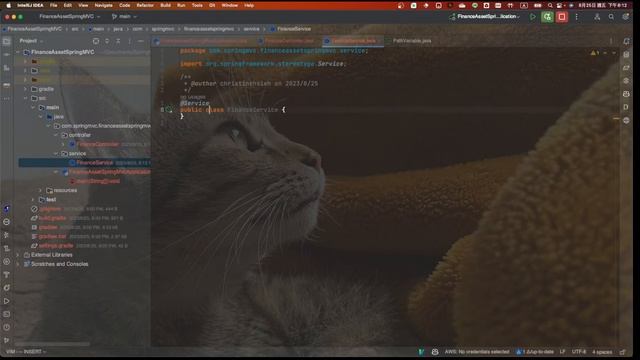
Task: Select settings.gradle in the project tree
Action: 56,246
